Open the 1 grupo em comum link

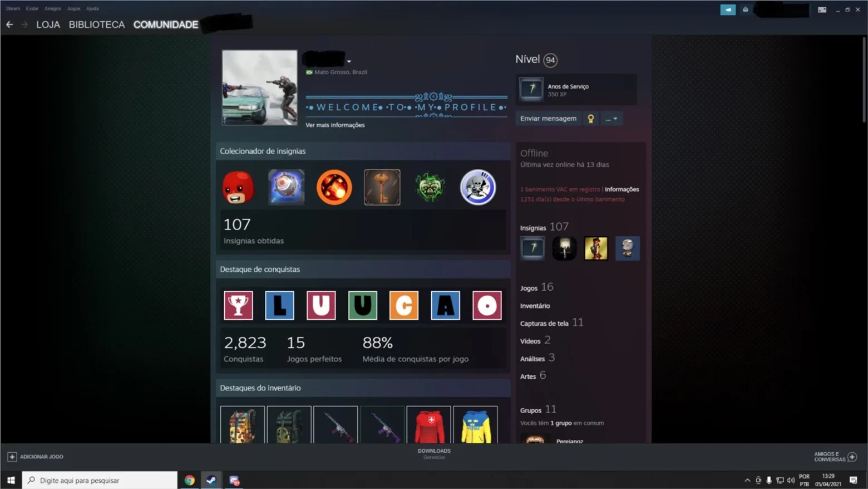tap(561, 423)
